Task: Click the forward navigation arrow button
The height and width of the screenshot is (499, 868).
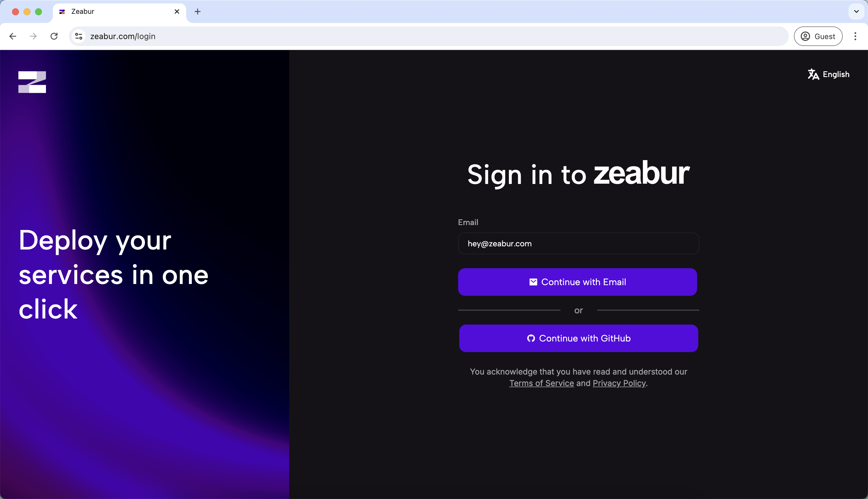Action: (33, 37)
